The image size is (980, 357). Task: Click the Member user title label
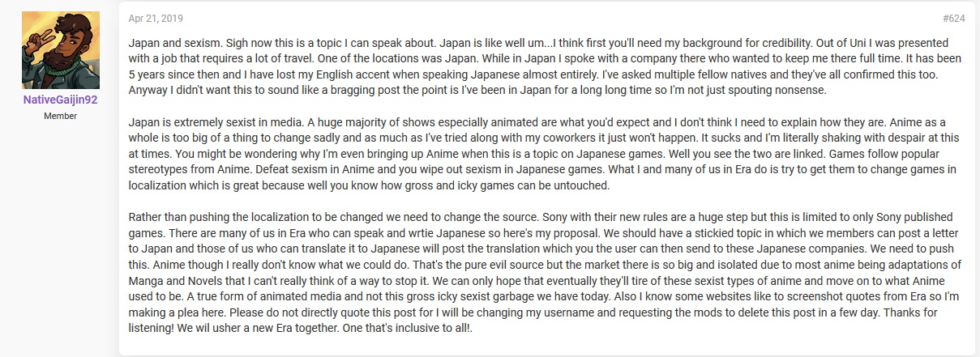coord(61,116)
